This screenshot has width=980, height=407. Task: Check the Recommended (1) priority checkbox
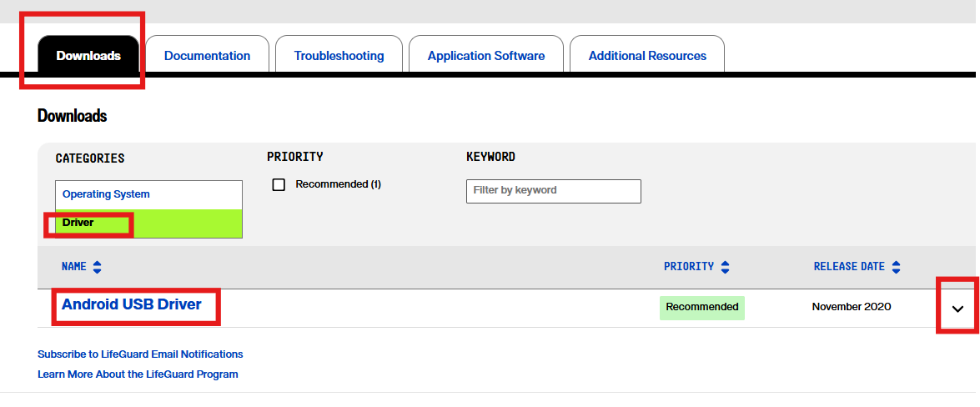279,184
